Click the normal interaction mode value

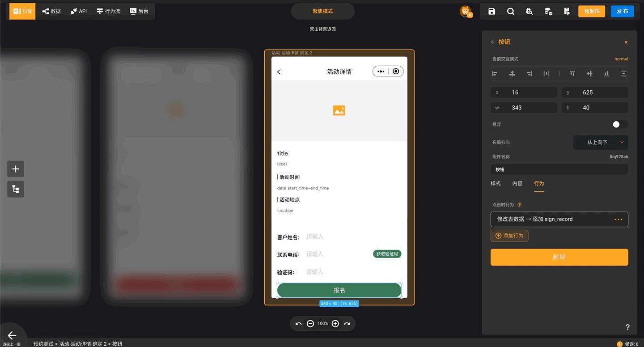click(x=621, y=59)
